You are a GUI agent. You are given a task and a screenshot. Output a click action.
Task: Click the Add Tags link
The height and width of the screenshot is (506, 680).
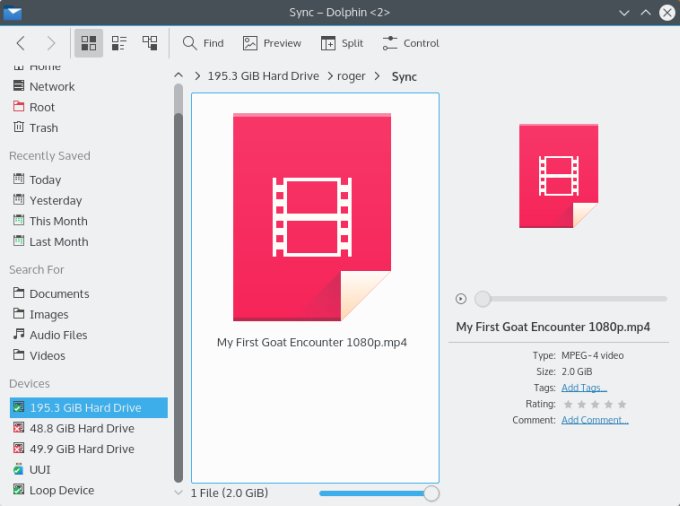pyautogui.click(x=584, y=388)
